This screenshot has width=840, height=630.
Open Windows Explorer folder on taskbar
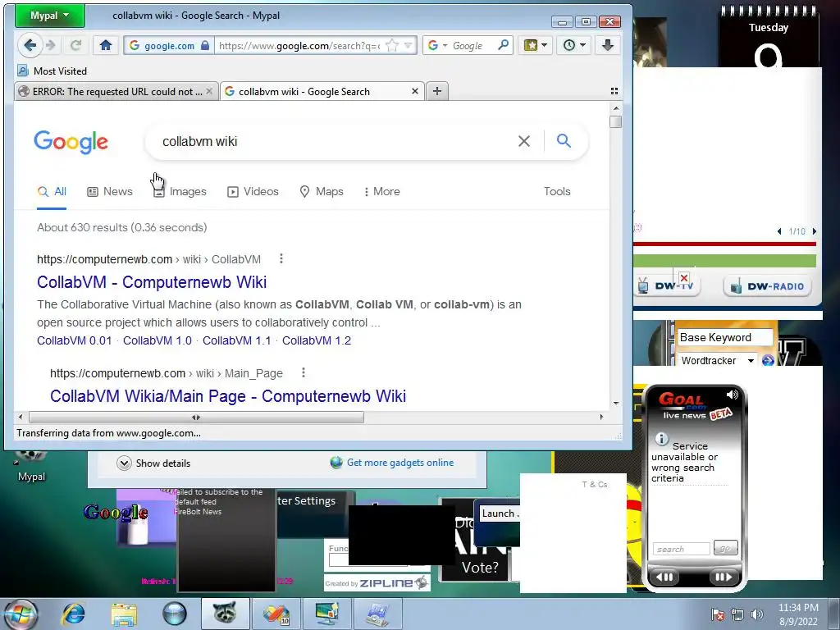tap(125, 614)
